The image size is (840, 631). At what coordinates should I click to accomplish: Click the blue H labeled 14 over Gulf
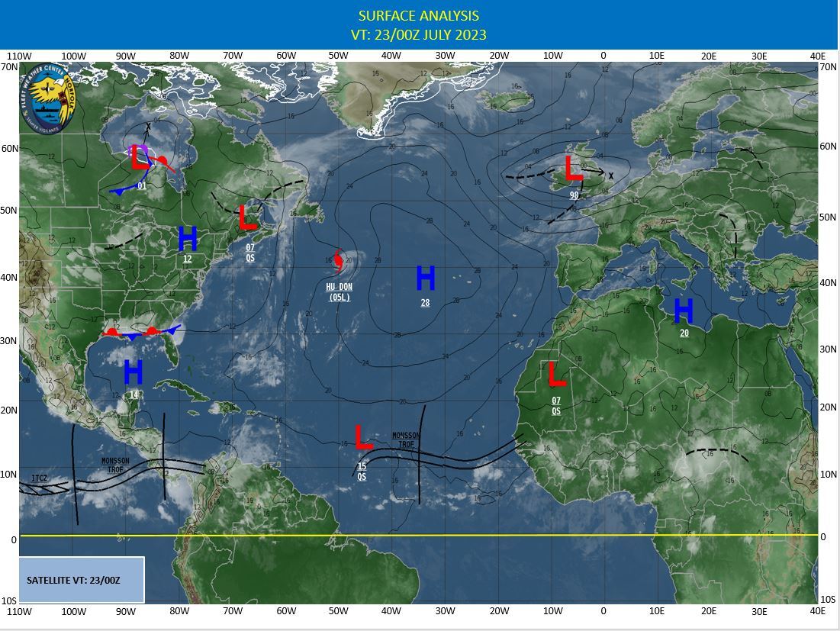coord(133,374)
